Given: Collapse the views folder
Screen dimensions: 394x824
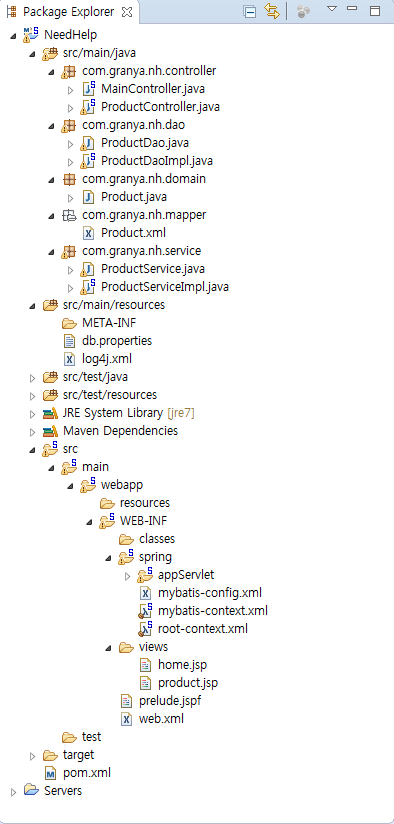Looking at the screenshot, I should pyautogui.click(x=108, y=647).
